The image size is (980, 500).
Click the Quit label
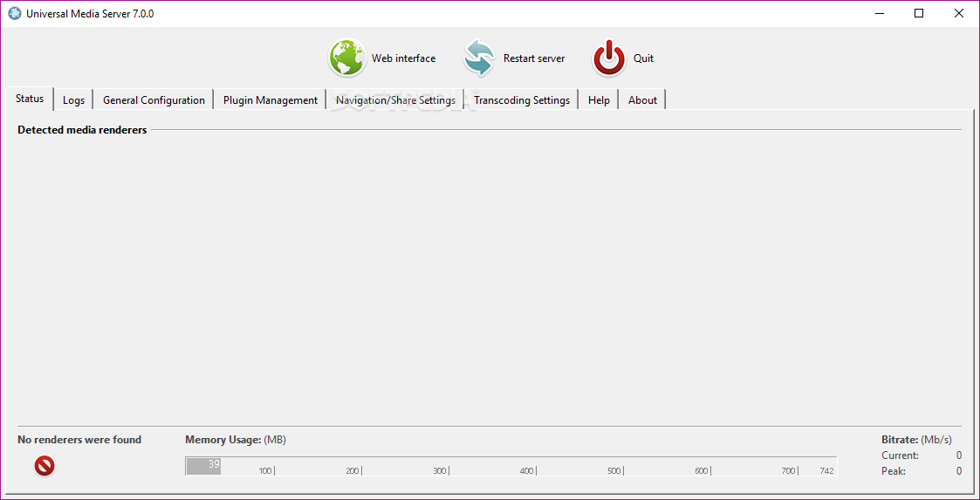[x=644, y=58]
